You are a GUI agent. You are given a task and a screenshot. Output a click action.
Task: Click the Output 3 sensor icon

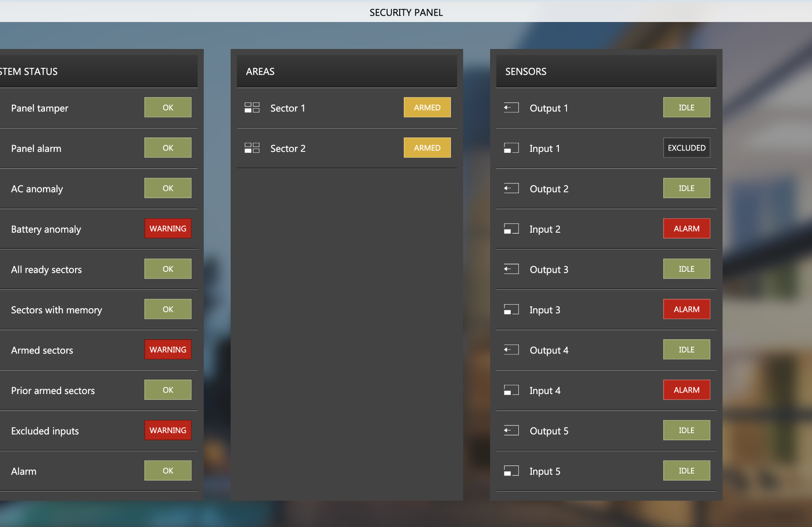pos(511,270)
